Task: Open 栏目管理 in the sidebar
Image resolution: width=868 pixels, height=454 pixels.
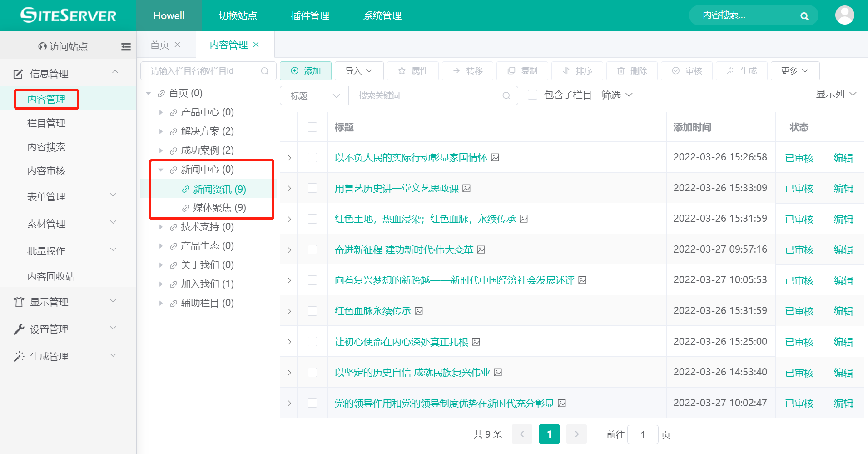Action: click(x=46, y=123)
